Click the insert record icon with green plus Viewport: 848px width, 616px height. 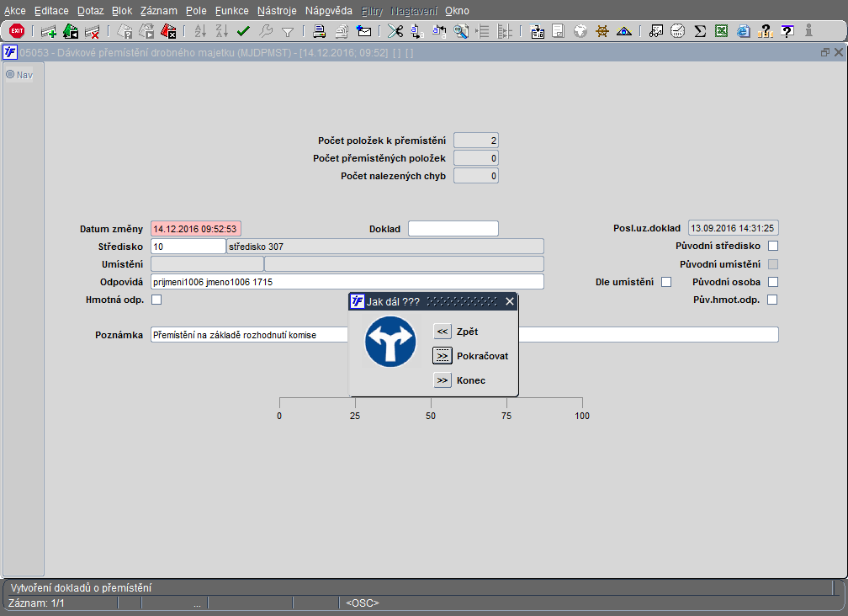pos(49,31)
